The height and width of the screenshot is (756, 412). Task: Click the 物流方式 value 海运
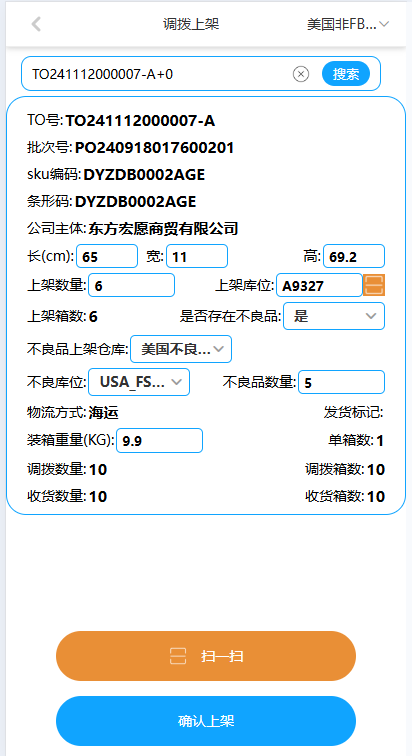coord(104,413)
